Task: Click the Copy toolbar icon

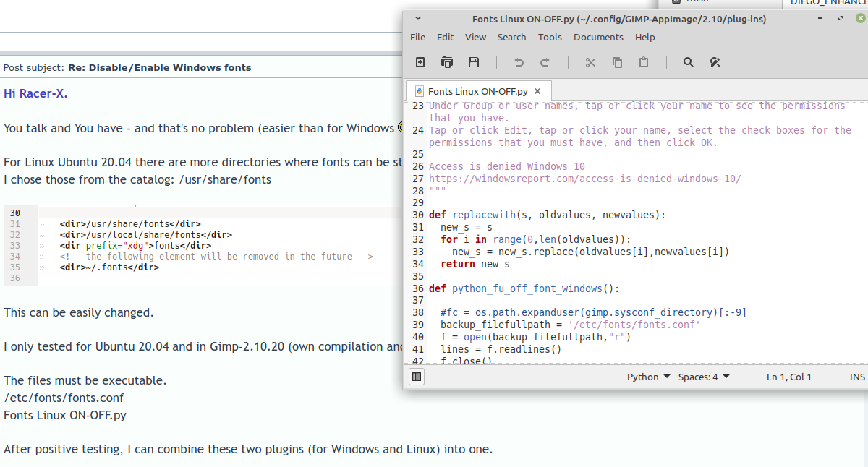Action: click(617, 63)
